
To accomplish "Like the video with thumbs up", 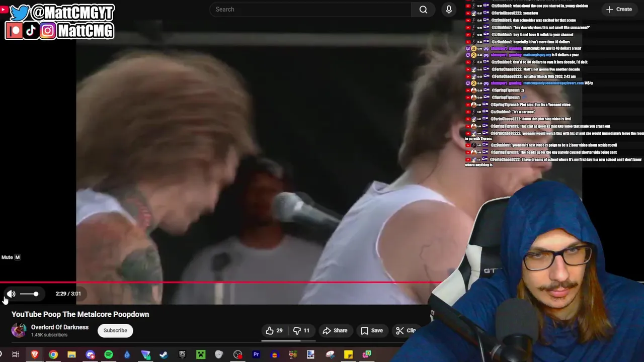I will coord(274,330).
